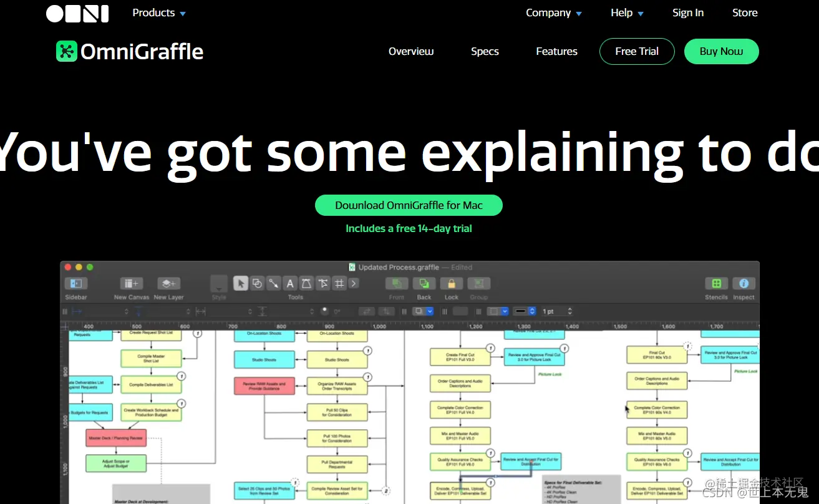
Task: Click 'Includes a free 14-day trial' text
Action: point(409,228)
